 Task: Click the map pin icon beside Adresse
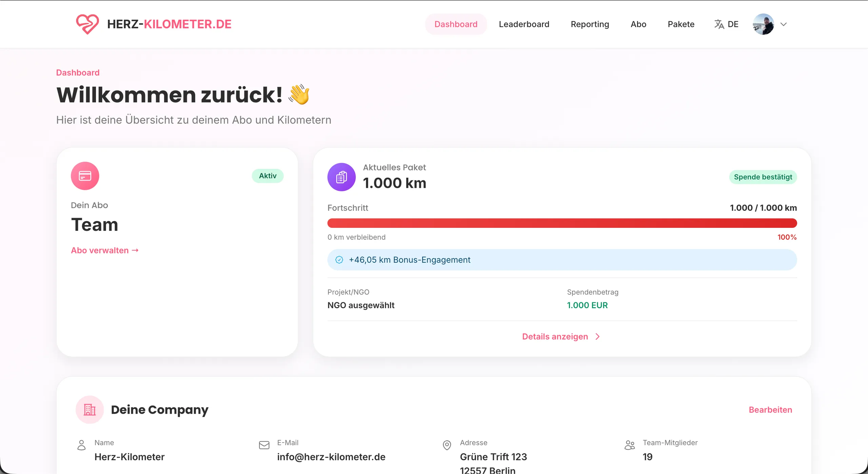447,445
